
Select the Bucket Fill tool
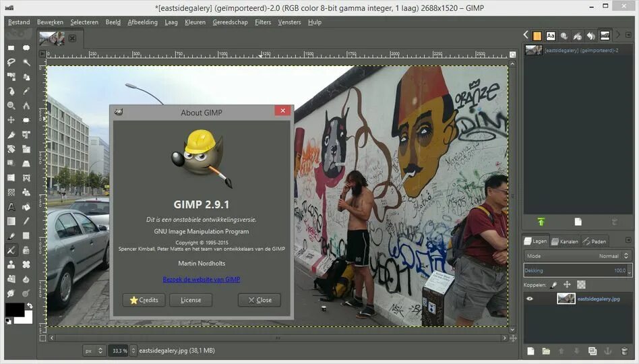[26, 207]
